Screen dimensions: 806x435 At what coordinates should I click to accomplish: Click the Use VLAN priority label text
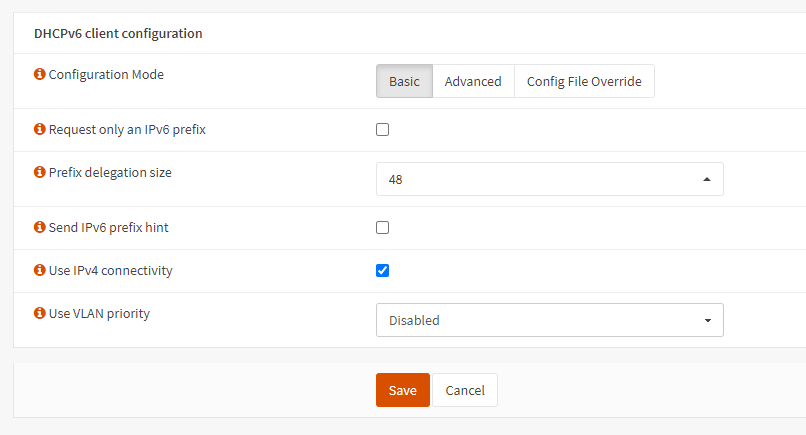point(99,314)
